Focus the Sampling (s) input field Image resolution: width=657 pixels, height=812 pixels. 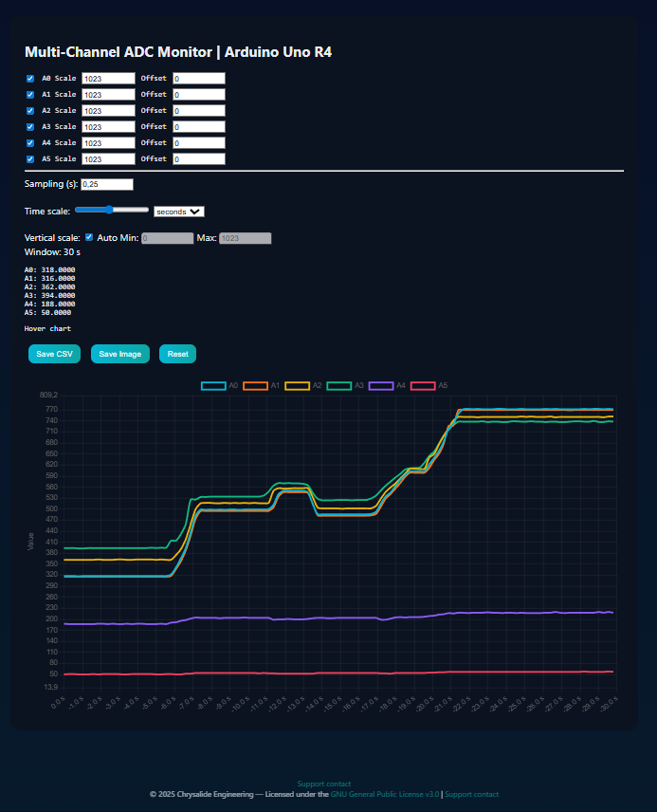click(107, 184)
